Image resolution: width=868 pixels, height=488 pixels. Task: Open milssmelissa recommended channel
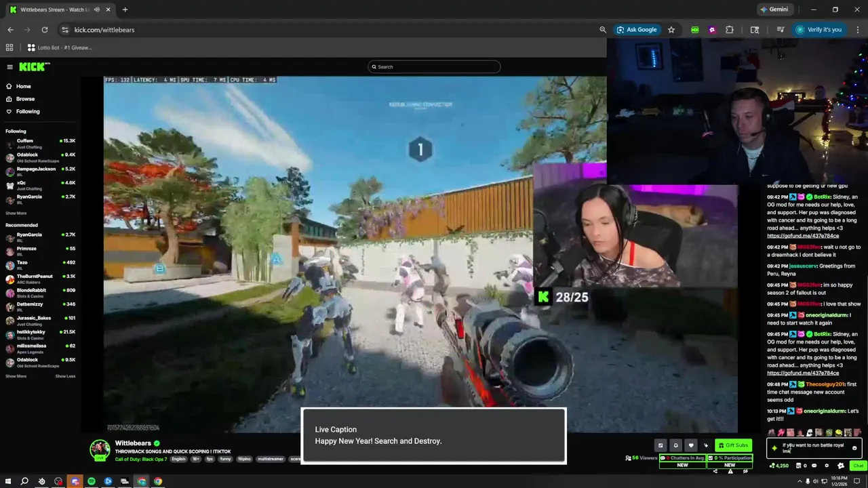[x=41, y=348]
